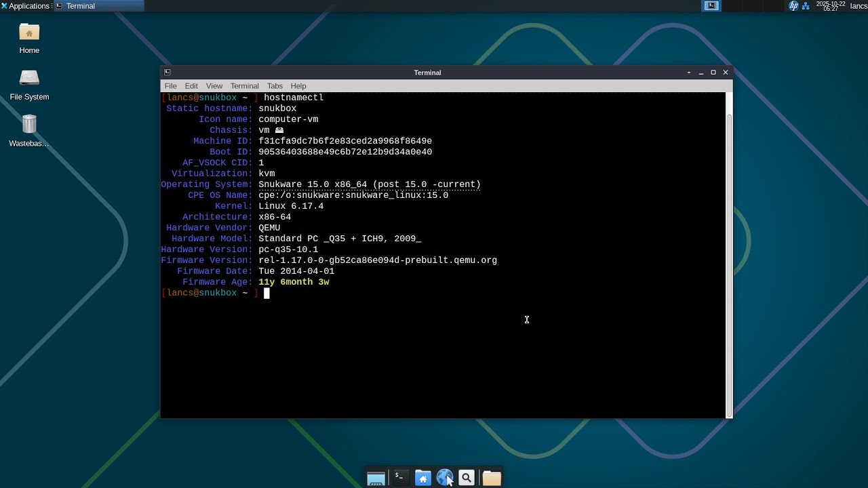Screen dimensions: 868x488
Task: Click the "Standard PC _Q35 + ICH9, 2009_" text
Action: point(340,239)
